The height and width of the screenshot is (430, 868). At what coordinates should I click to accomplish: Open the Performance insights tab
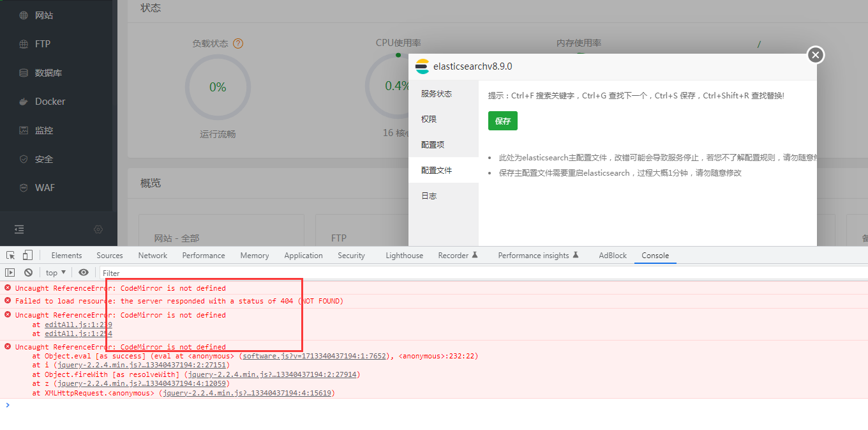click(538, 256)
